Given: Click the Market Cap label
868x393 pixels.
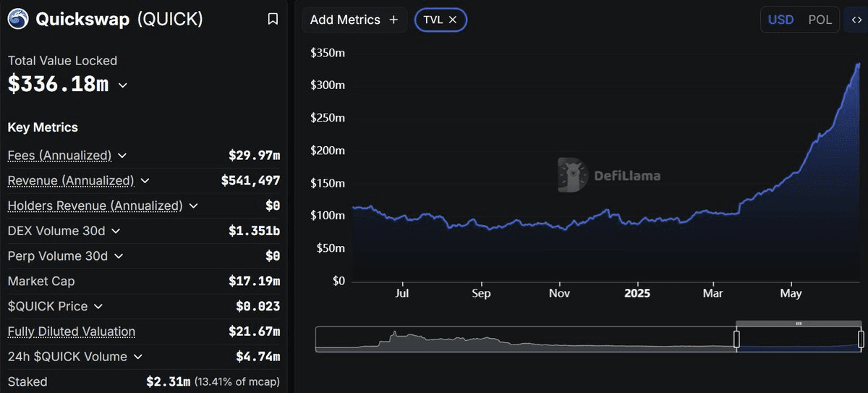Looking at the screenshot, I should click(41, 281).
